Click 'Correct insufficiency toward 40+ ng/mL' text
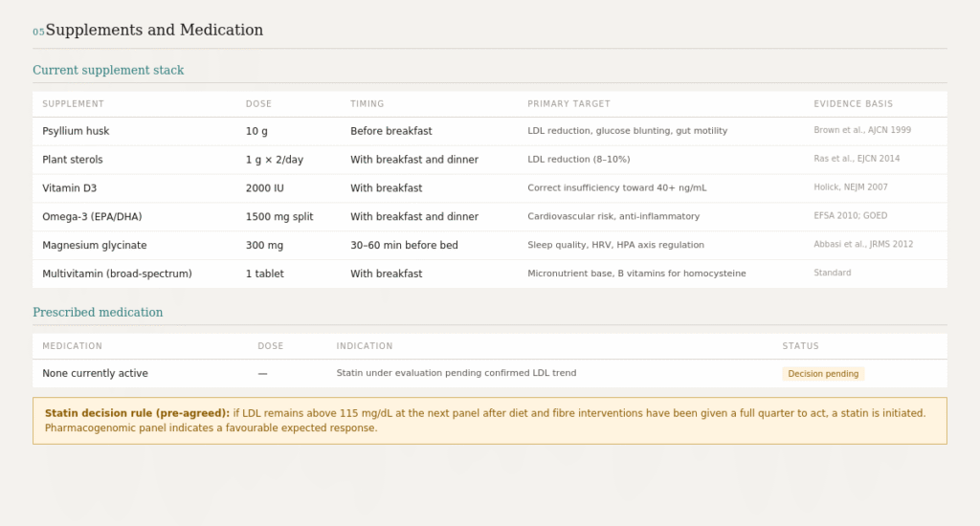This screenshot has width=980, height=526. click(x=617, y=188)
